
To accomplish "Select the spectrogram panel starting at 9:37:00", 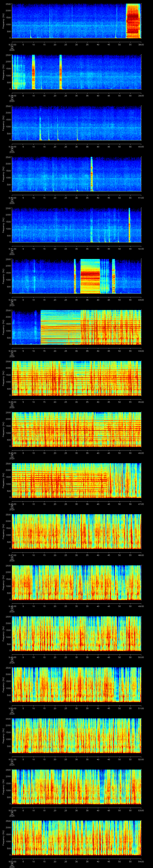I will click(76, 21).
